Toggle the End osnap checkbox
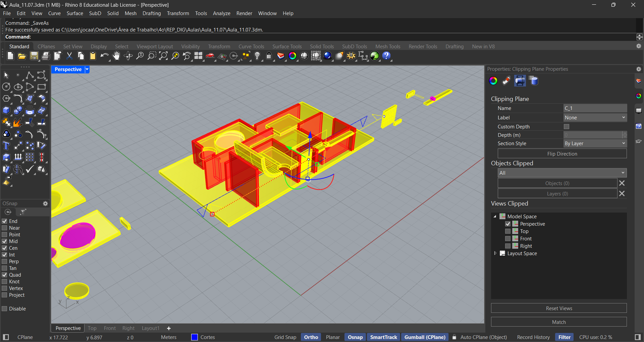Screen dimensions: 644x342 pos(5,221)
